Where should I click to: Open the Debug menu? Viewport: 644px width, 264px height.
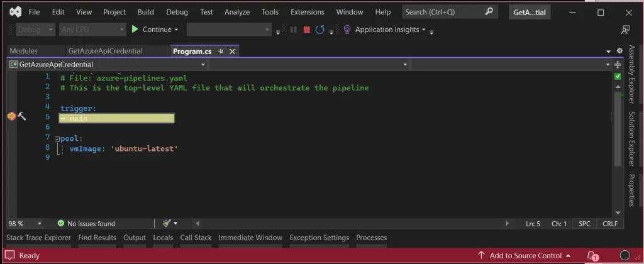(x=177, y=12)
